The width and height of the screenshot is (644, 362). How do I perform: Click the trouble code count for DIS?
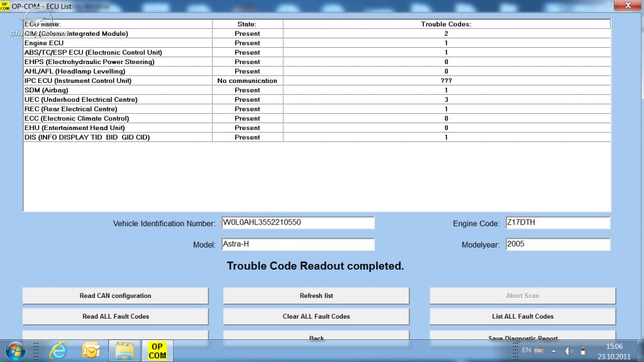447,138
